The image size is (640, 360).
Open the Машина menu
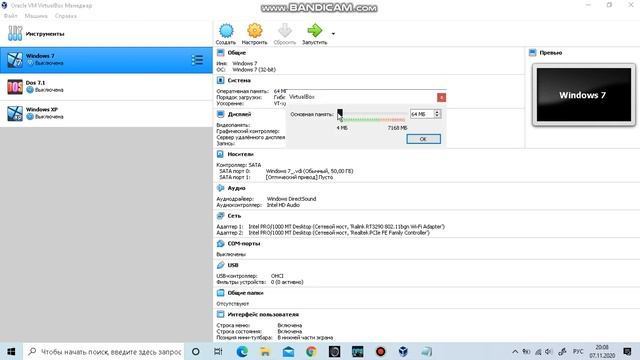[36, 16]
